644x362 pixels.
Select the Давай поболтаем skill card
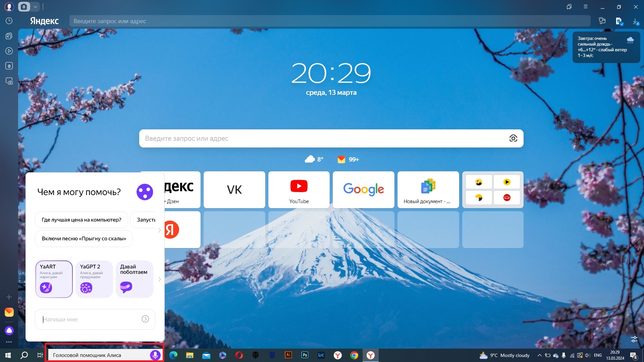click(x=135, y=279)
